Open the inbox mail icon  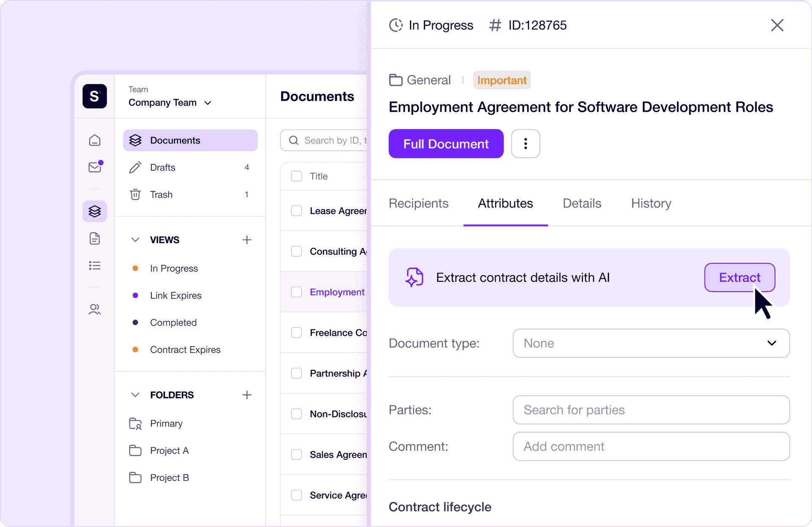[95, 167]
